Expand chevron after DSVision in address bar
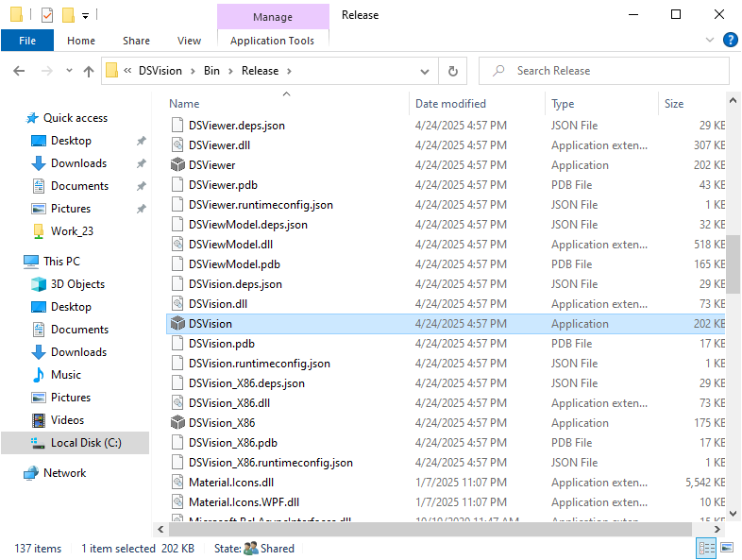This screenshot has height=560, width=742. point(193,71)
